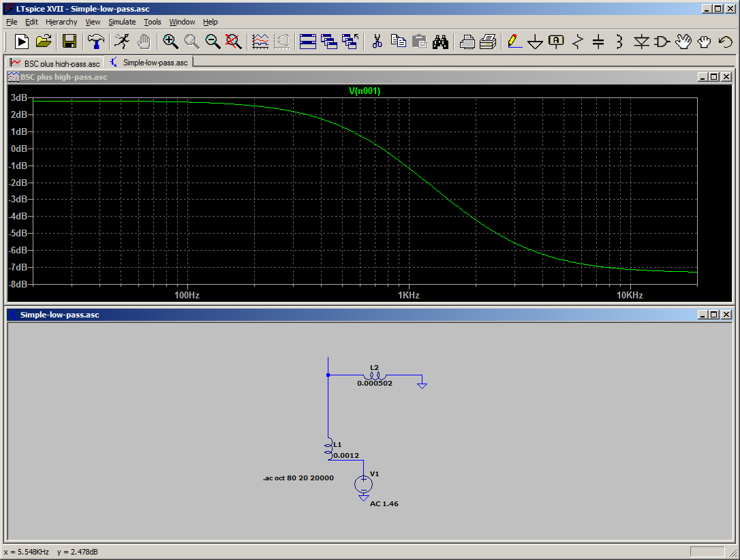Halt simulation using the hand icon
This screenshot has height=560, width=740.
pyautogui.click(x=144, y=42)
